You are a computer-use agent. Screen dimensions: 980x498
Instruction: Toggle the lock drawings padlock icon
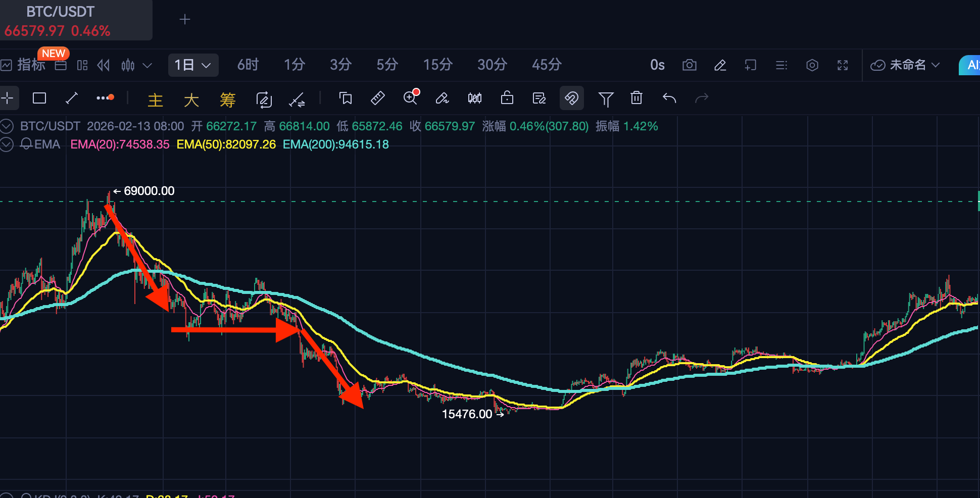(x=507, y=97)
